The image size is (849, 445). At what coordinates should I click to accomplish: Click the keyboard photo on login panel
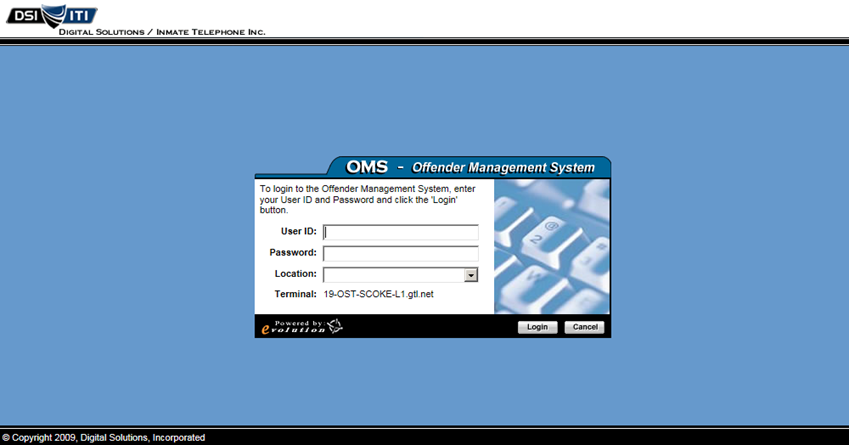(551, 246)
